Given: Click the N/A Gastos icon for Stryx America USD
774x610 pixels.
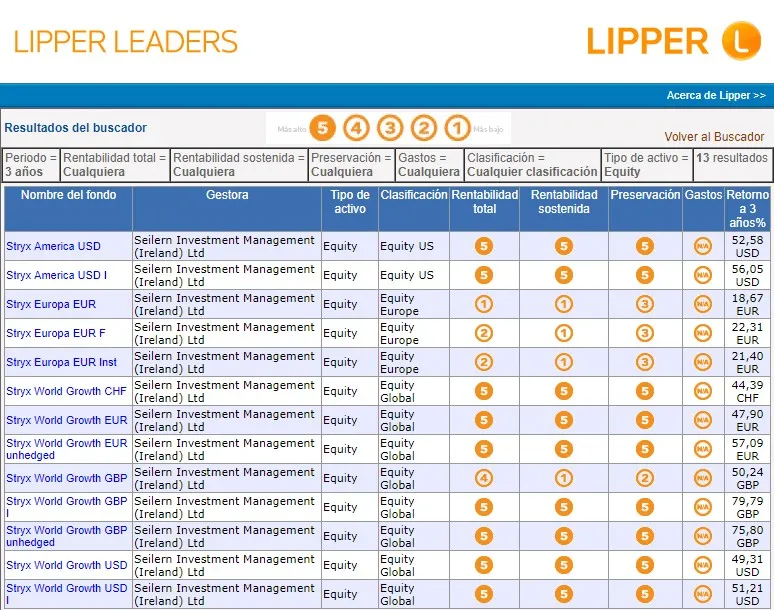Looking at the screenshot, I should click(703, 246).
